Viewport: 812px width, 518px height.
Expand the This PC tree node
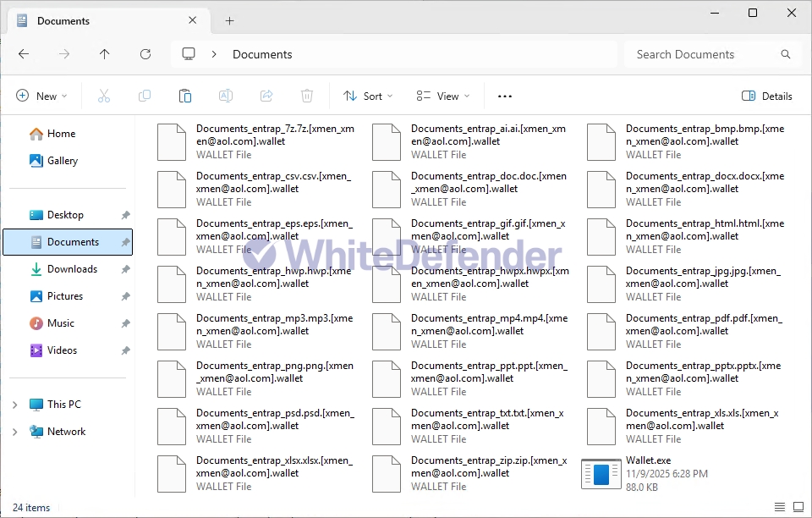[x=14, y=405]
